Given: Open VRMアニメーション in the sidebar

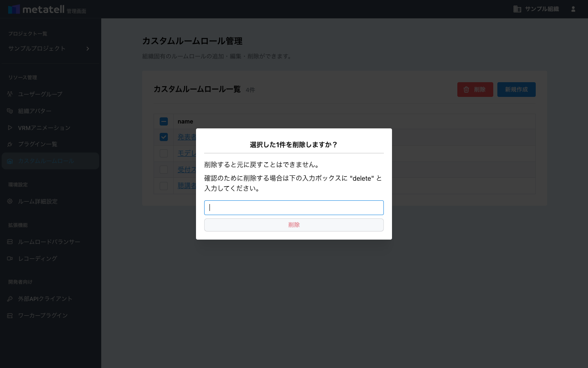Looking at the screenshot, I should (50, 128).
